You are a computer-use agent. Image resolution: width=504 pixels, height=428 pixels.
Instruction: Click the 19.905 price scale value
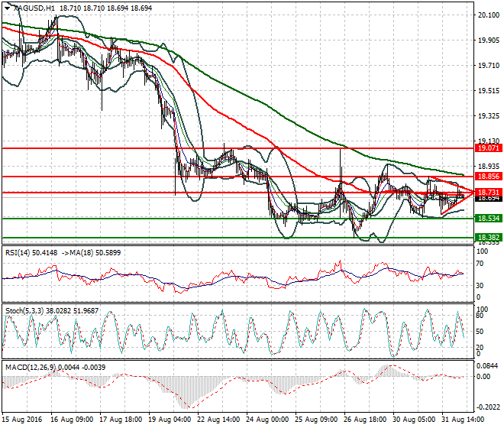point(489,41)
